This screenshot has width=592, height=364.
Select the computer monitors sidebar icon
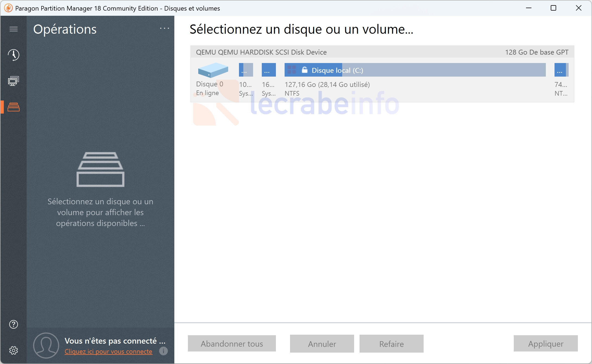pos(13,81)
